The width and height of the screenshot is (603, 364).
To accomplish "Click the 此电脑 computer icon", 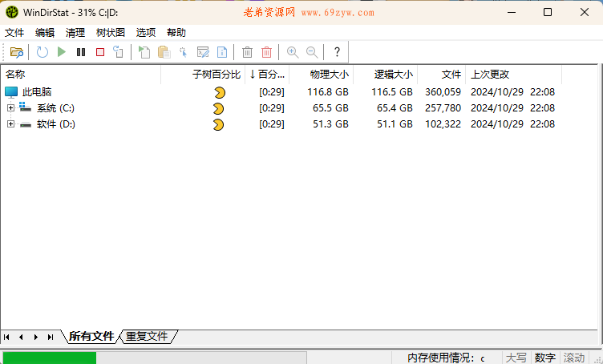I will click(x=11, y=92).
